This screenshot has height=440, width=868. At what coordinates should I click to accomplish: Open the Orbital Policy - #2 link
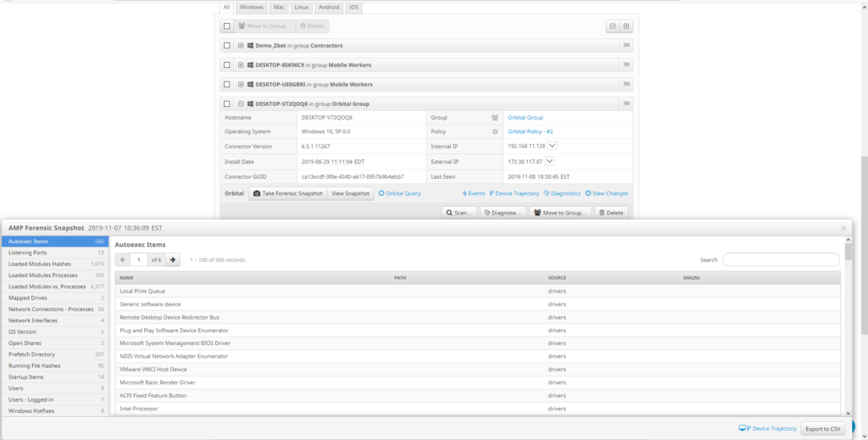[x=530, y=131]
